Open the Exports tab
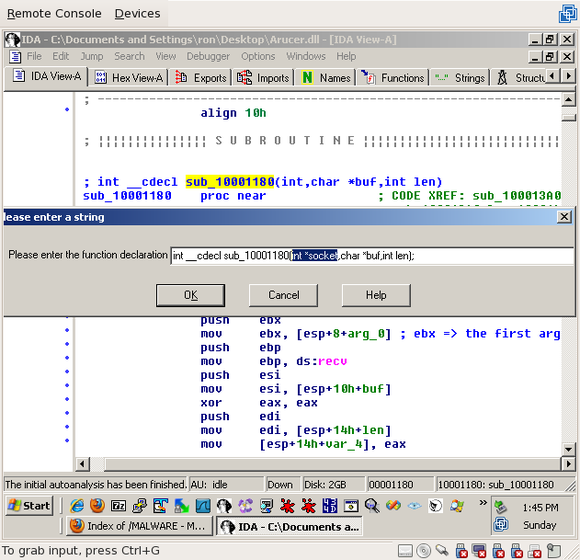This screenshot has height=560, width=580. pyautogui.click(x=200, y=78)
